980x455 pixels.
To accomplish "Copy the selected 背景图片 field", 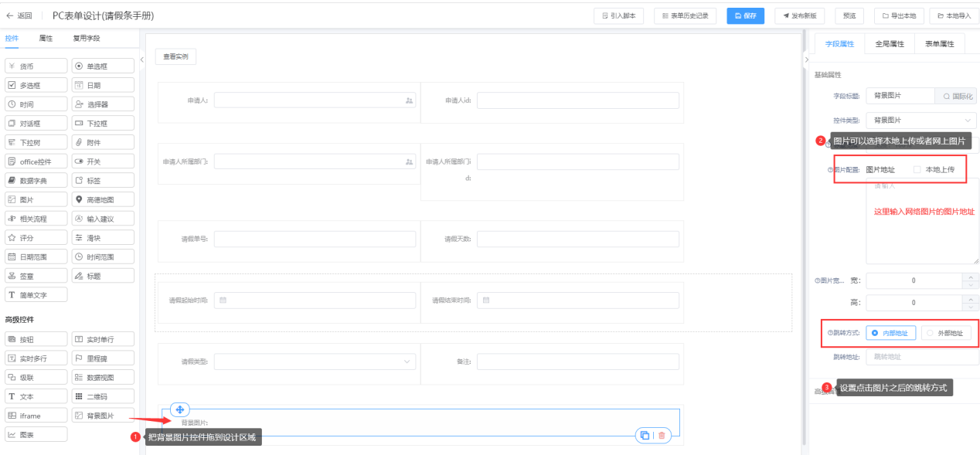I will click(x=645, y=436).
